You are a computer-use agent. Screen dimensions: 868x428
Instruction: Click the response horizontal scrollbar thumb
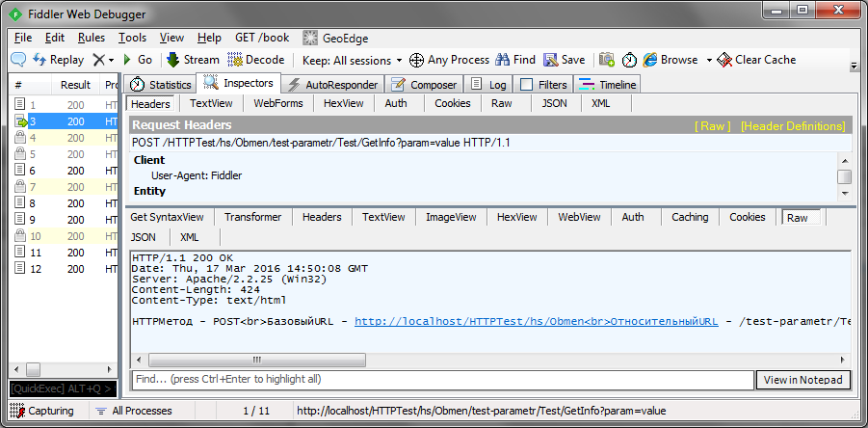pyautogui.click(x=257, y=360)
